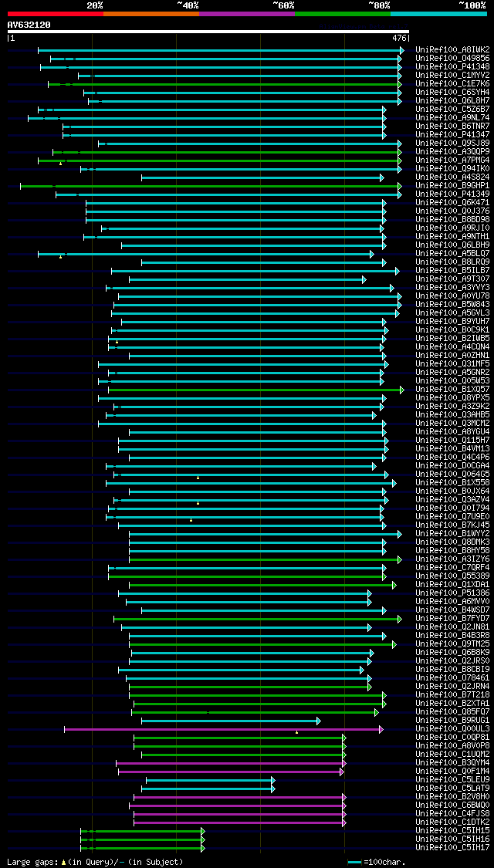Select the UniRef100_A4S824 label

(x=452, y=177)
